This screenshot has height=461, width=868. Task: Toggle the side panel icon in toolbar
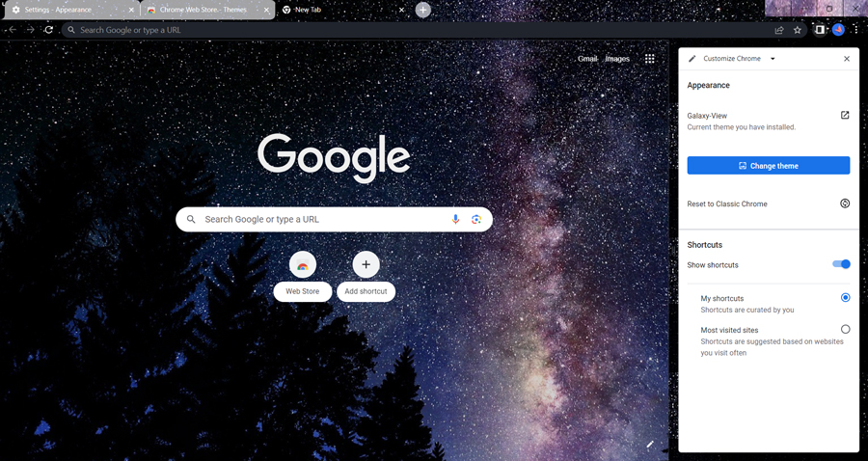(x=819, y=30)
